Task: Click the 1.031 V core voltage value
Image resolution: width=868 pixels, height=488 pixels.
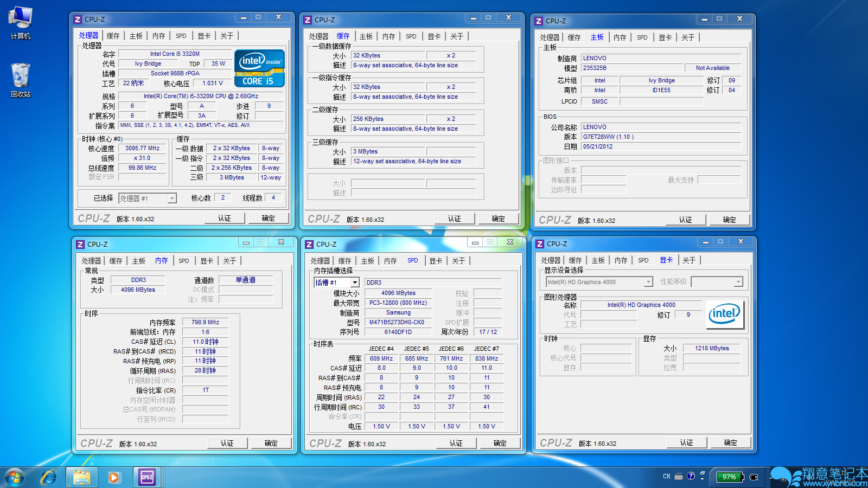Action: [x=213, y=84]
